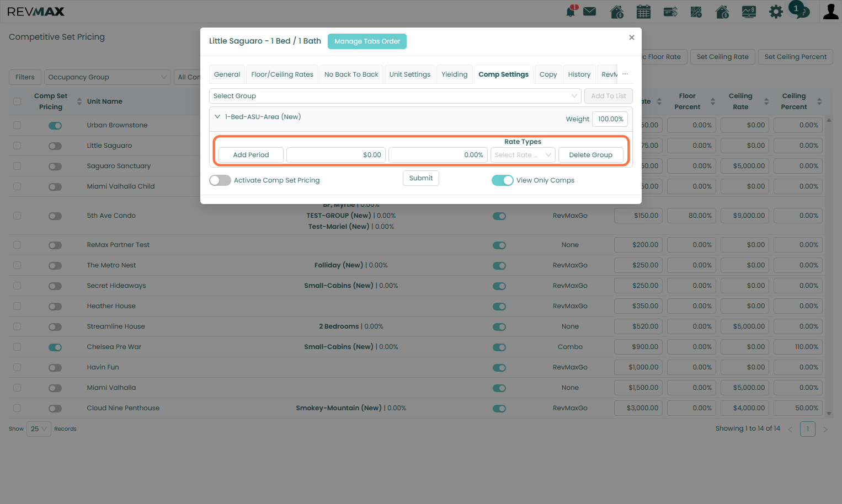
Task: Switch to the Yielding tab
Action: coord(454,74)
